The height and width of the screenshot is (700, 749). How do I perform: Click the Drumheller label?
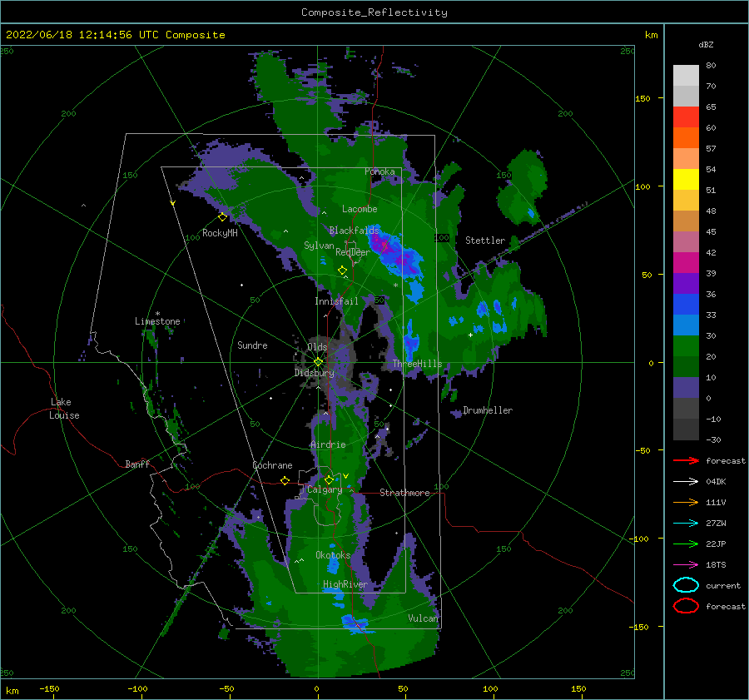tap(488, 410)
